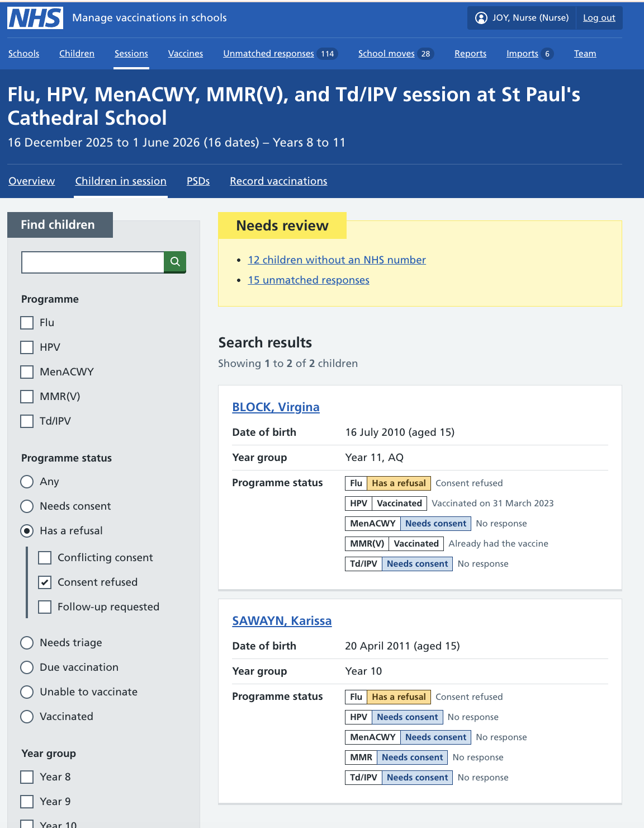Enable the Conflicting consent checkbox
The image size is (644, 828).
tap(45, 558)
